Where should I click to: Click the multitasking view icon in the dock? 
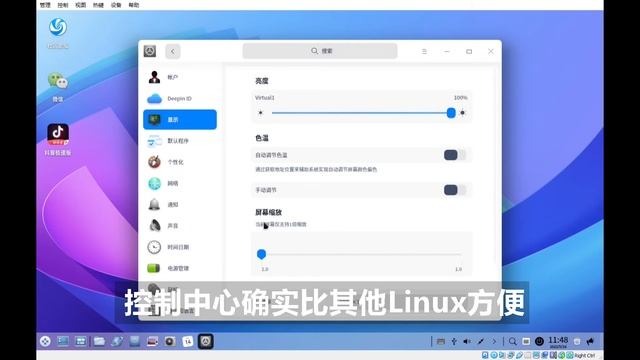80,341
